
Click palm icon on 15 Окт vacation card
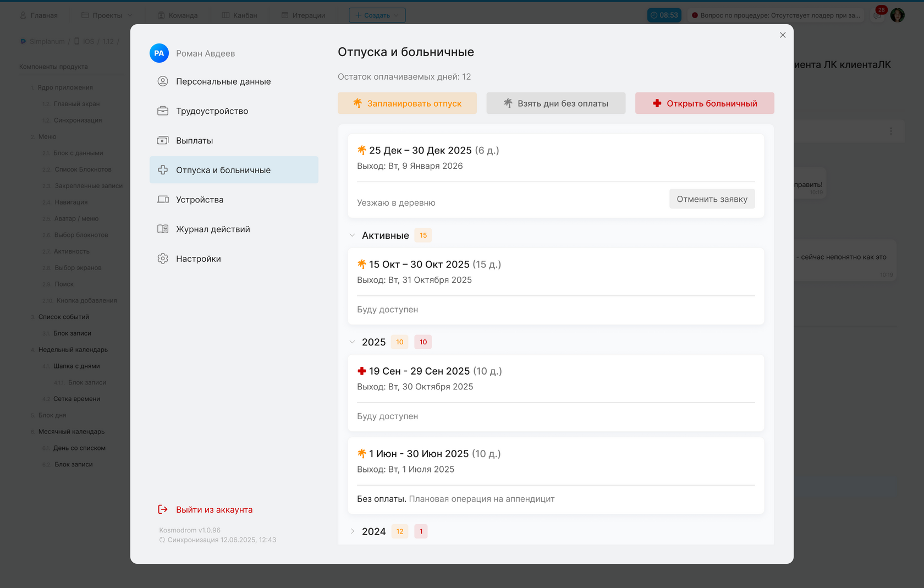[361, 264]
